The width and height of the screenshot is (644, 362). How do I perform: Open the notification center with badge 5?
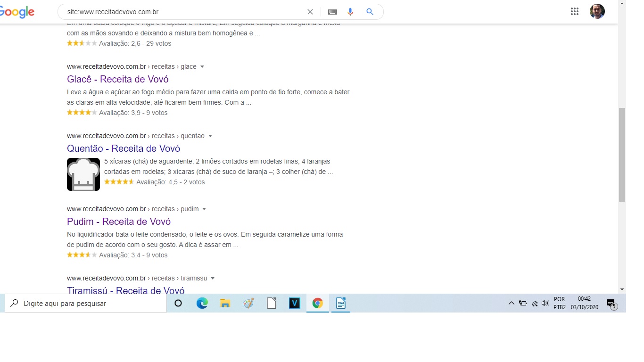pyautogui.click(x=611, y=304)
